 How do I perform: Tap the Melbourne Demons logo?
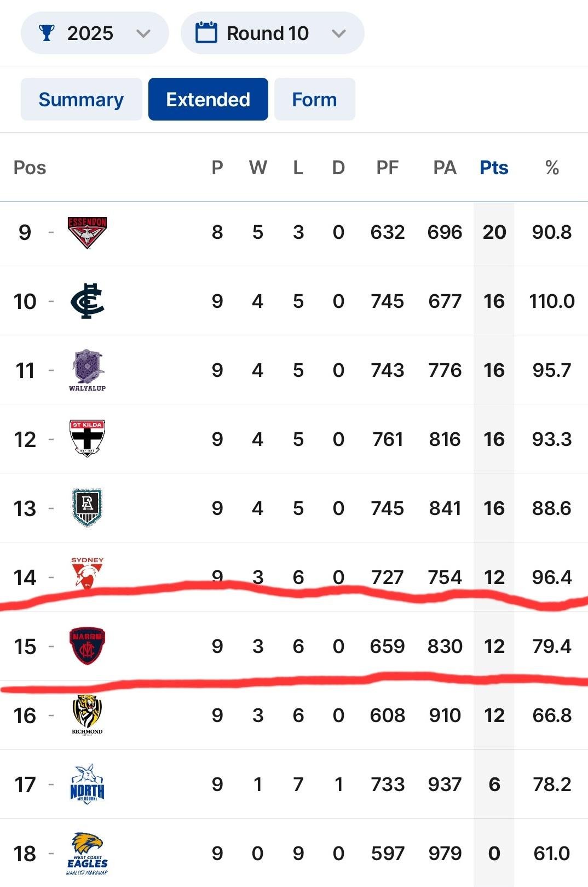87,646
